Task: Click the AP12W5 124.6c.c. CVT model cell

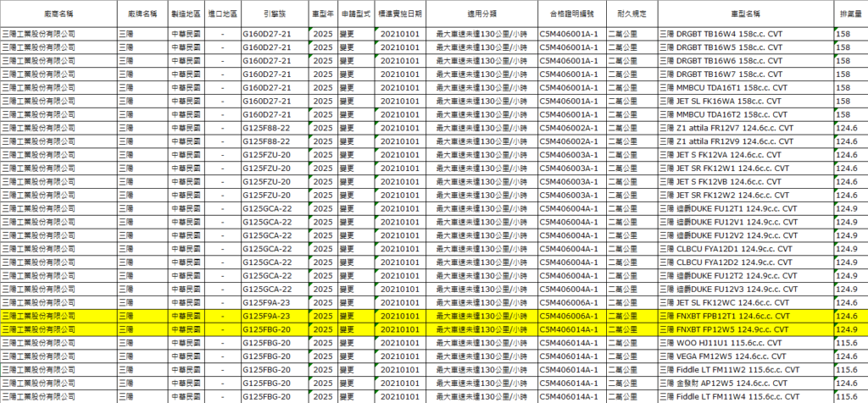Action: pyautogui.click(x=746, y=384)
